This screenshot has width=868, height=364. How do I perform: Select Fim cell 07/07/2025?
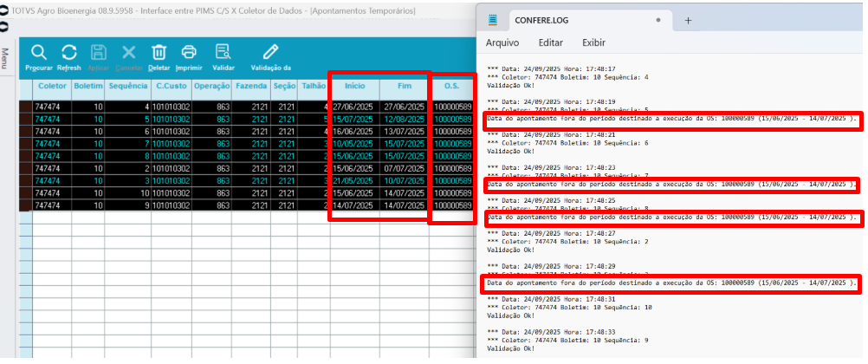pos(404,168)
